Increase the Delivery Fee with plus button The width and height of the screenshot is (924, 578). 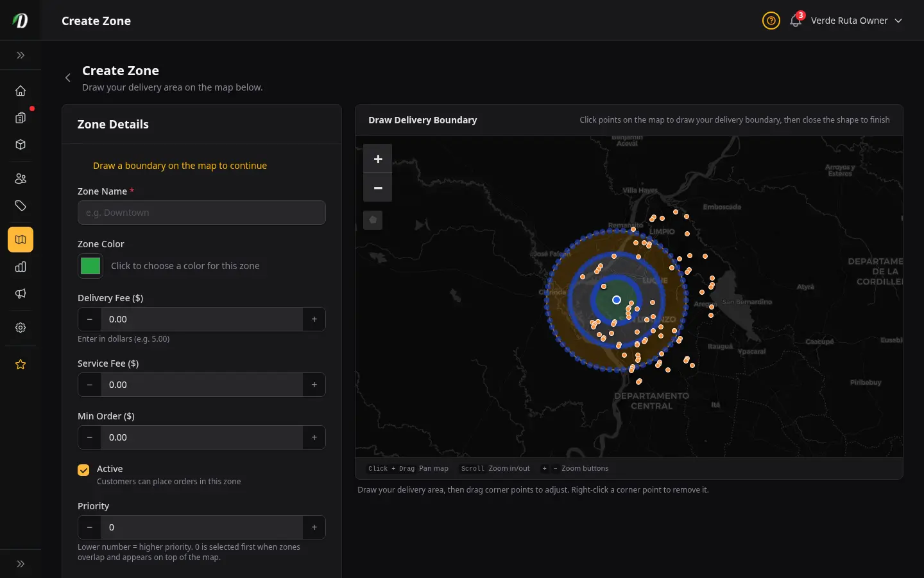(314, 319)
